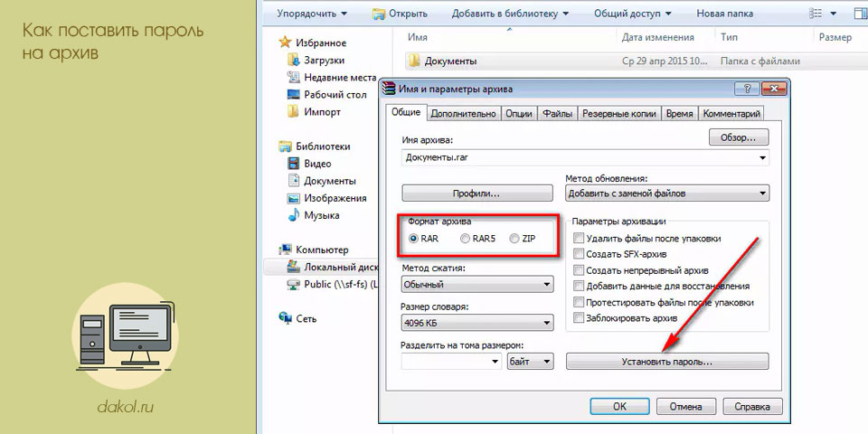Open Добавить в библиотеку dropdown
868x434 pixels.
tap(510, 14)
